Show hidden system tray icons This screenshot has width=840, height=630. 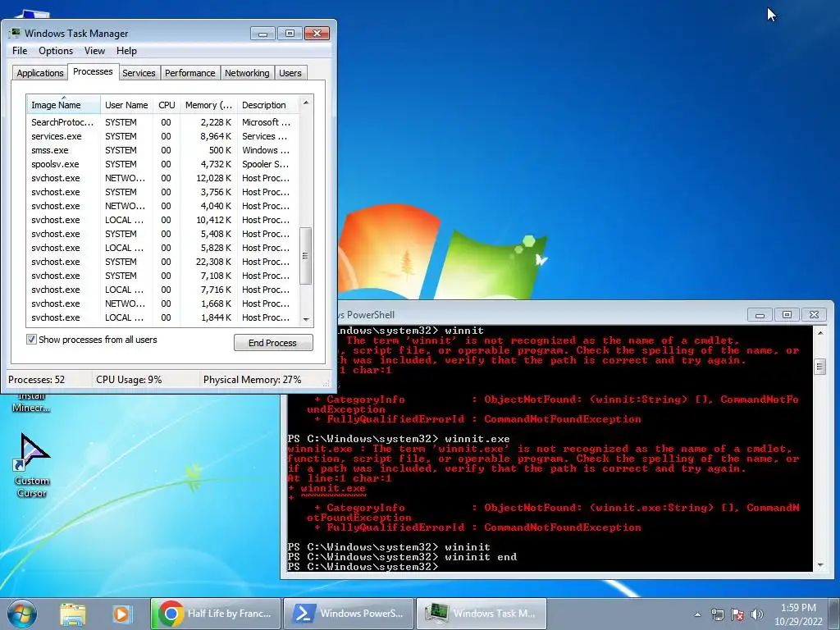point(697,614)
